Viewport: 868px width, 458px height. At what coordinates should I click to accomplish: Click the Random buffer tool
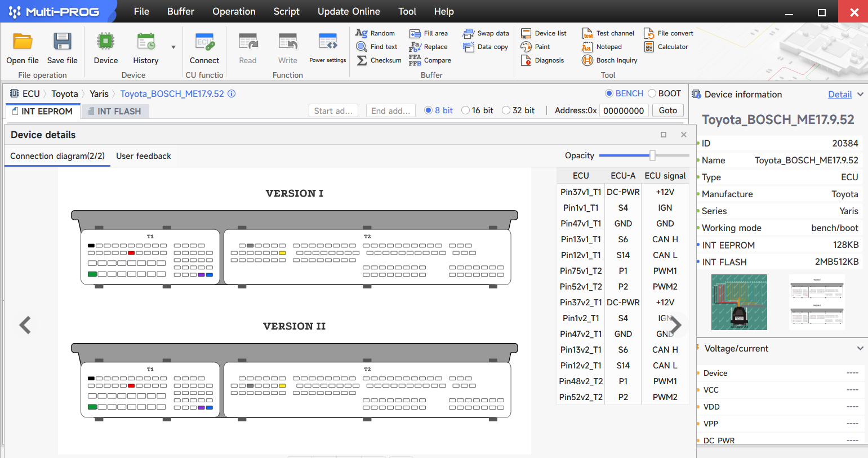point(375,33)
